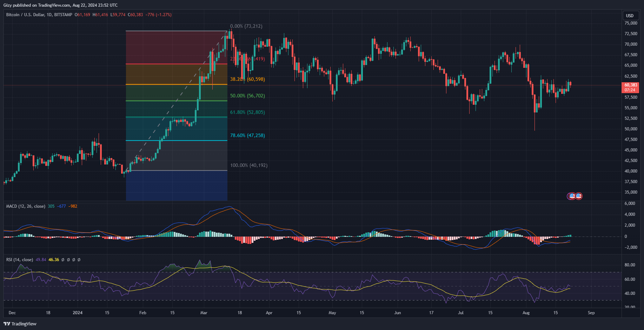Image resolution: width=644 pixels, height=330 pixels.
Task: Click the low value L59,774 in header
Action: pos(118,15)
